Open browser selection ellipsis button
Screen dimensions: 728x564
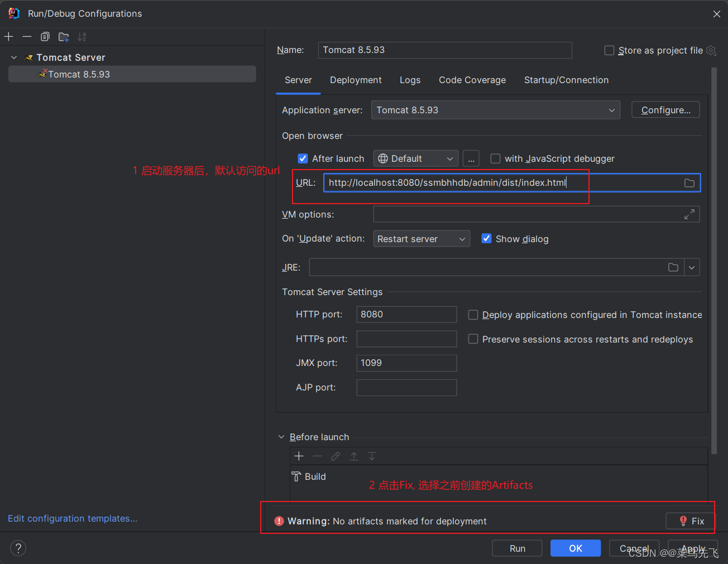click(x=471, y=158)
